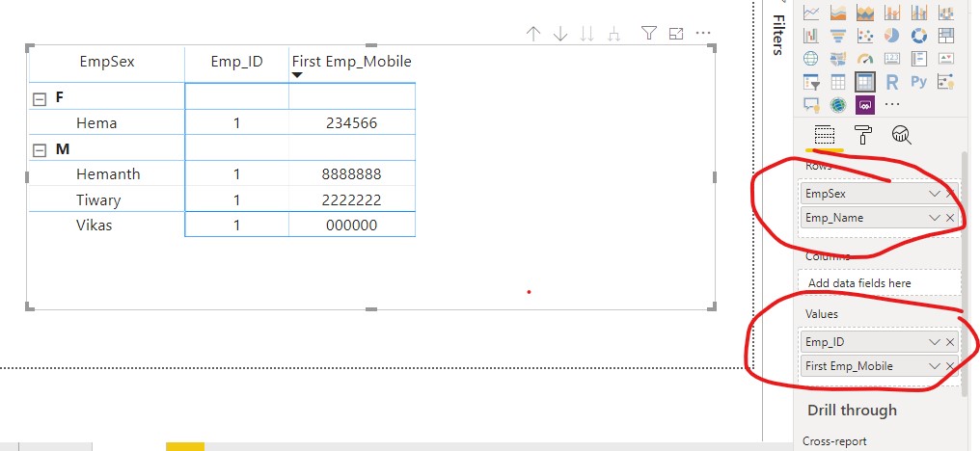Sort by Emp_ID column header
This screenshot has width=980, height=451.
[x=237, y=62]
